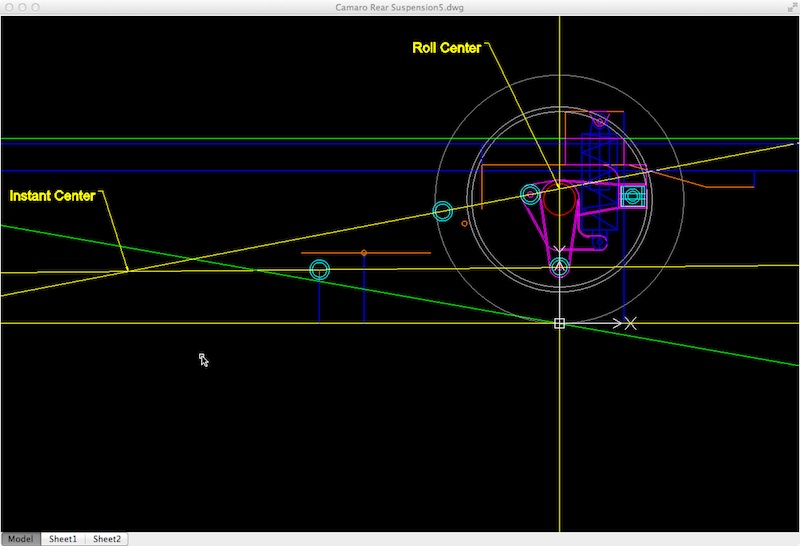Pick cyan pivot circle left of red axle
The width and height of the screenshot is (800, 546).
coord(530,194)
